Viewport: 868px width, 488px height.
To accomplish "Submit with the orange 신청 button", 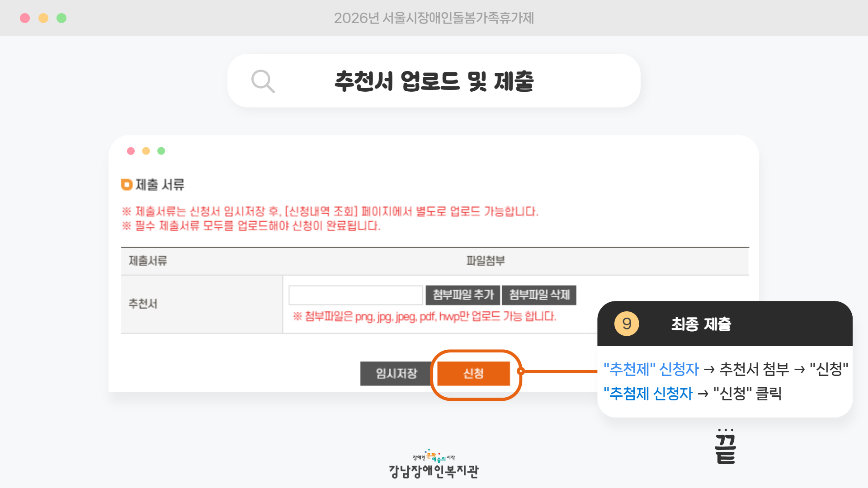I will 473,373.
